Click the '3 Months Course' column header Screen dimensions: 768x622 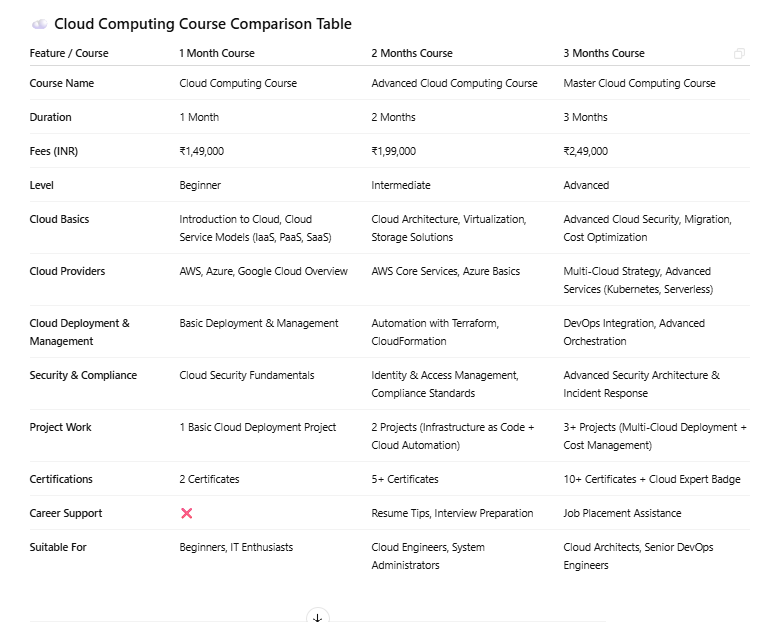[604, 53]
